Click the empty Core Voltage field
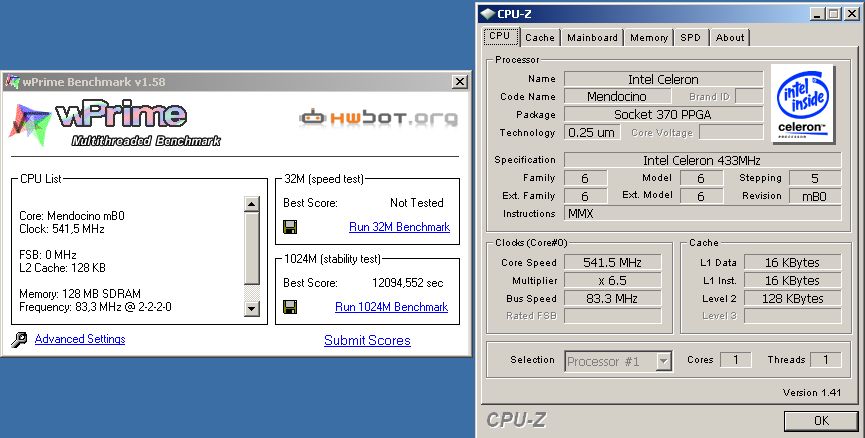865x438 pixels. 731,132
